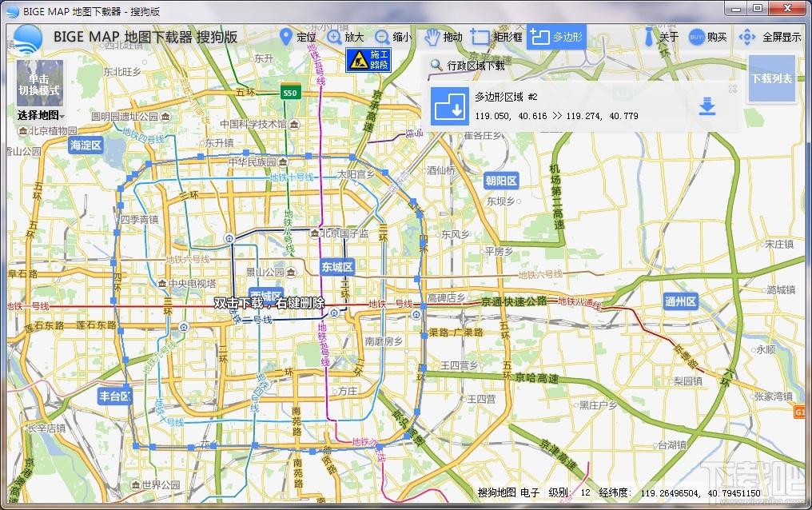Click the 缩小 zoom-out magnifier

coord(392,37)
